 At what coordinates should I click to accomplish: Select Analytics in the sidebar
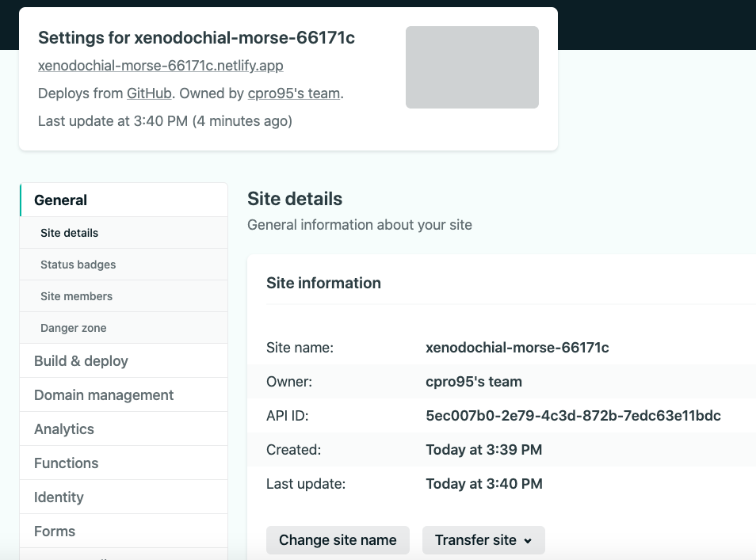click(x=124, y=429)
